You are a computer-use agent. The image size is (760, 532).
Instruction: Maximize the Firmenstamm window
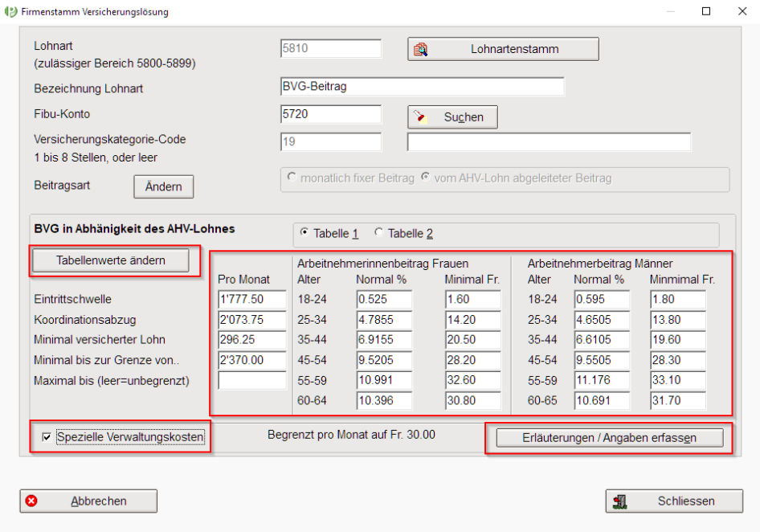706,12
